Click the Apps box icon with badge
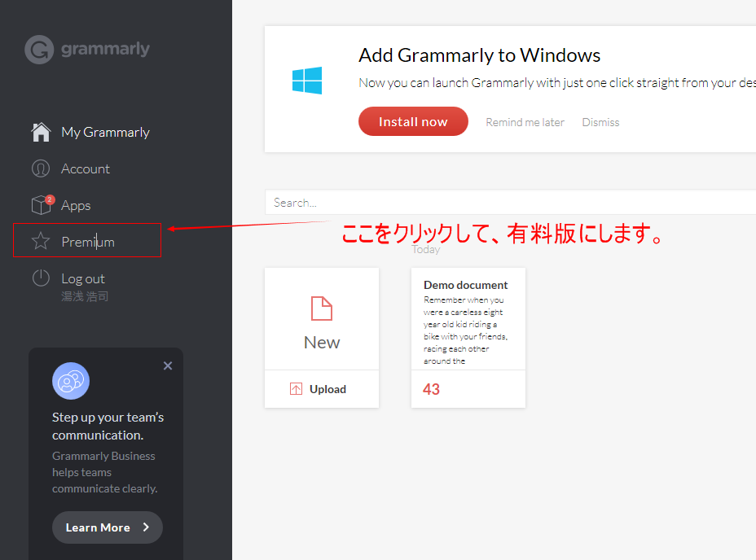The width and height of the screenshot is (756, 560). [42, 205]
